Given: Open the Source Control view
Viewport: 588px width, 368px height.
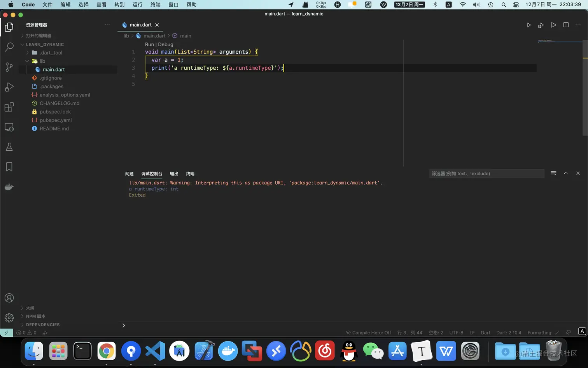Looking at the screenshot, I should tap(9, 67).
